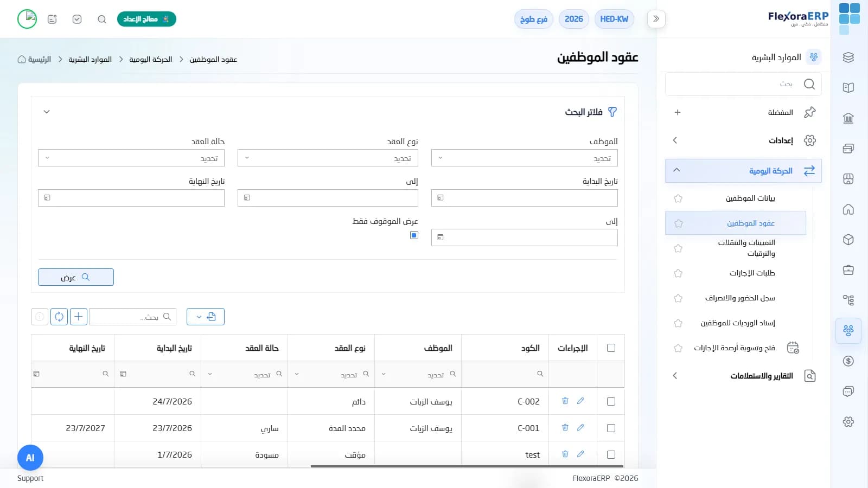Open the export dropdown button
The width and height of the screenshot is (868, 488).
pos(206,317)
